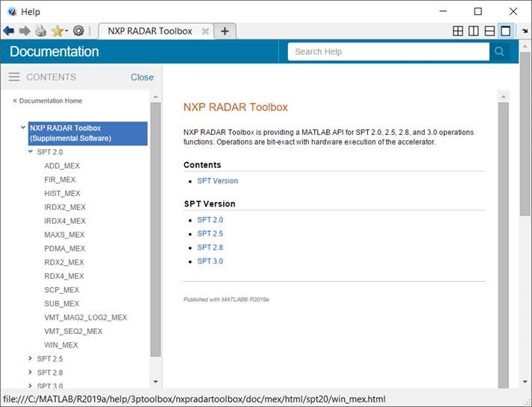The height and width of the screenshot is (407, 532).
Task: Select NXP RADAR Toolbox (Supplemental Software) entry
Action: pyautogui.click(x=88, y=133)
